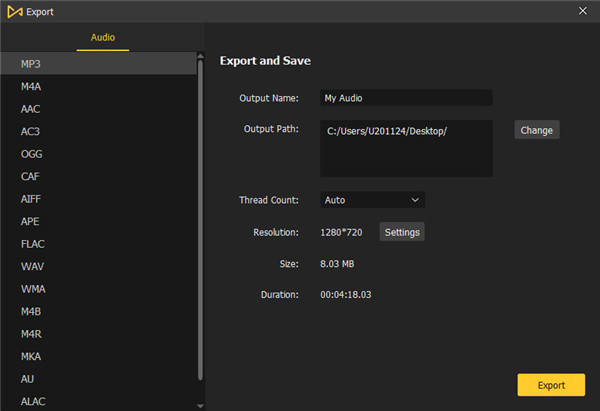
Task: Click the yellow Export button
Action: pyautogui.click(x=551, y=385)
